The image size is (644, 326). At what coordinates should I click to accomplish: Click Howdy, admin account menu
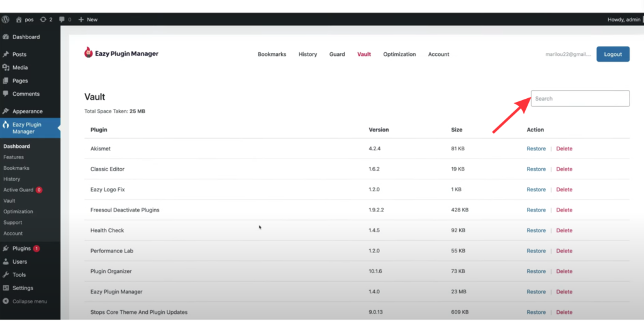tap(624, 20)
